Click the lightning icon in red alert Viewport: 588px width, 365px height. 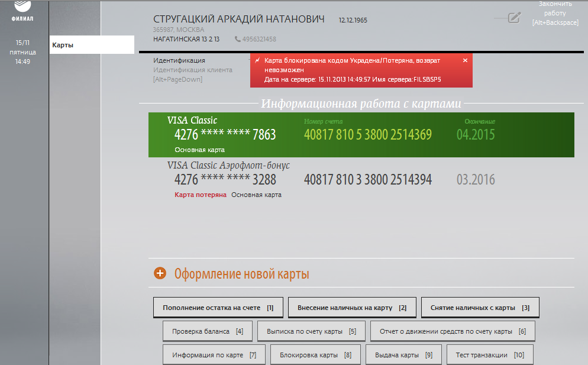[x=257, y=60]
